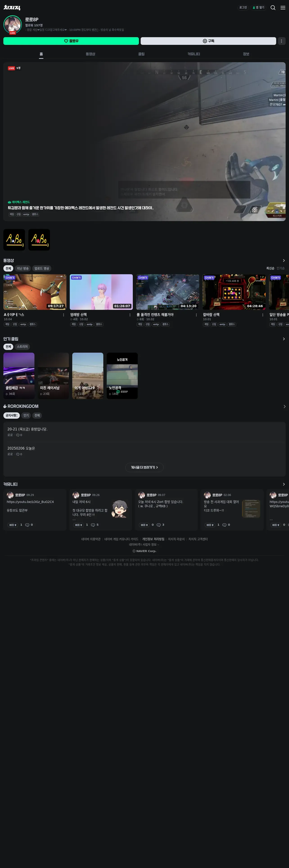Open the youtu.be/LOGz_BuG2C4 post link
This screenshot has width=289, height=868.
click(x=30, y=502)
